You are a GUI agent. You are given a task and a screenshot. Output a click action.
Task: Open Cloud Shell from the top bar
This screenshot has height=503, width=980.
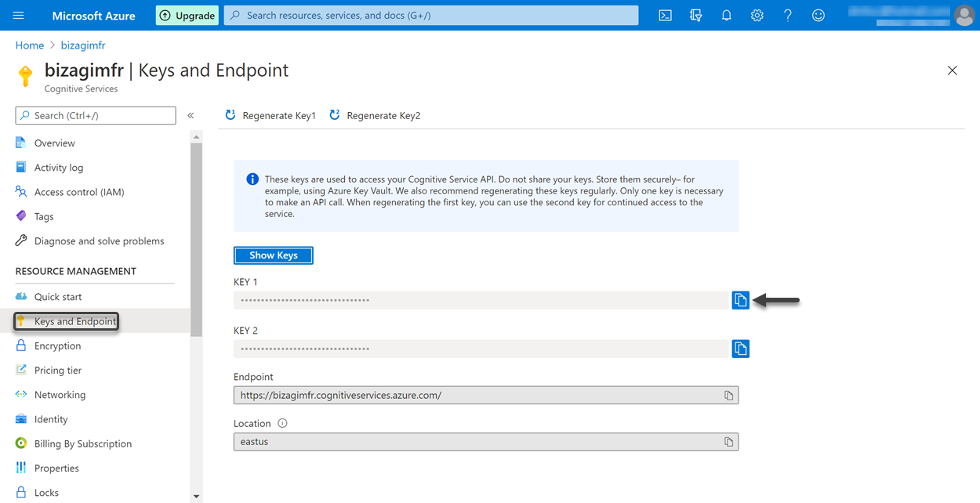[665, 16]
